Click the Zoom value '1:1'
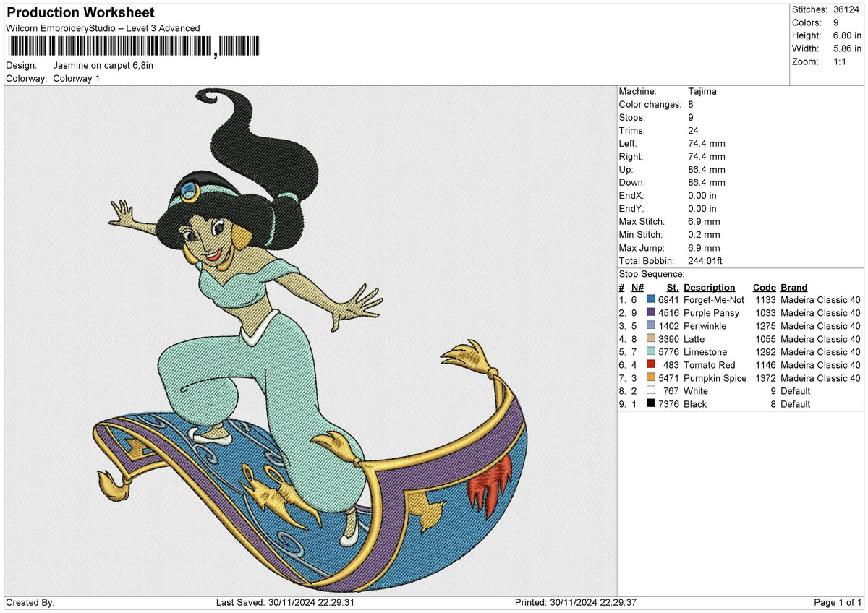The width and height of the screenshot is (868, 613). point(841,61)
